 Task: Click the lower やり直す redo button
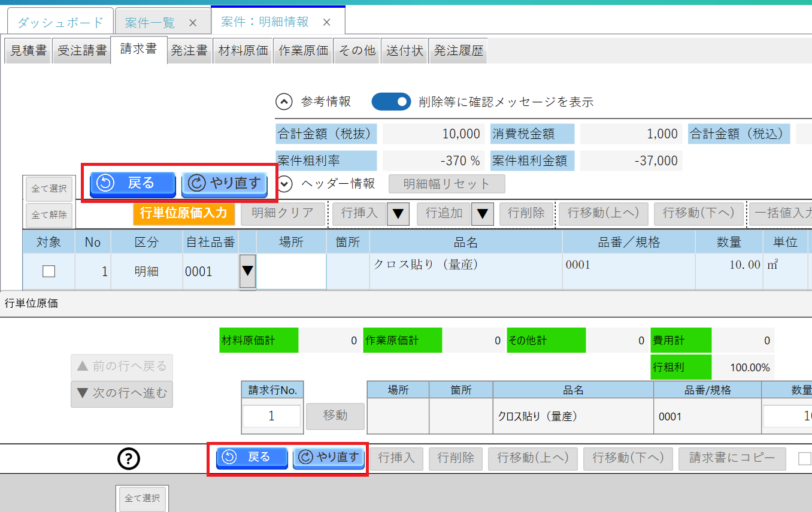(329, 458)
